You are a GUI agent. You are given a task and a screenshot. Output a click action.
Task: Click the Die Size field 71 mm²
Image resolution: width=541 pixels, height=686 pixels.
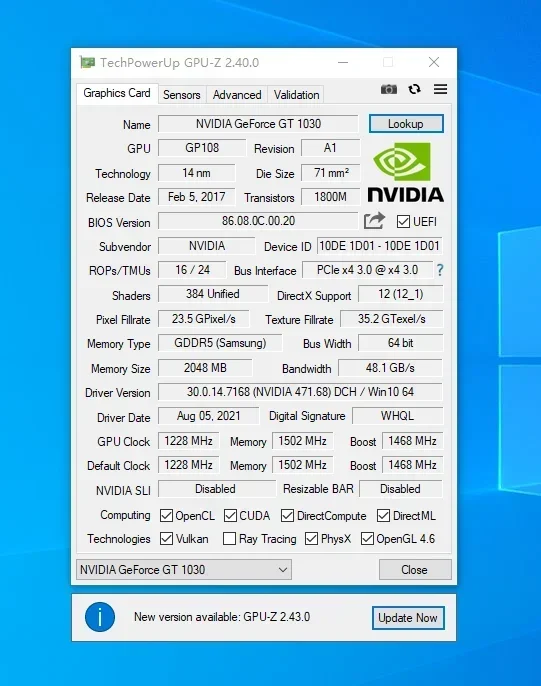(x=331, y=173)
